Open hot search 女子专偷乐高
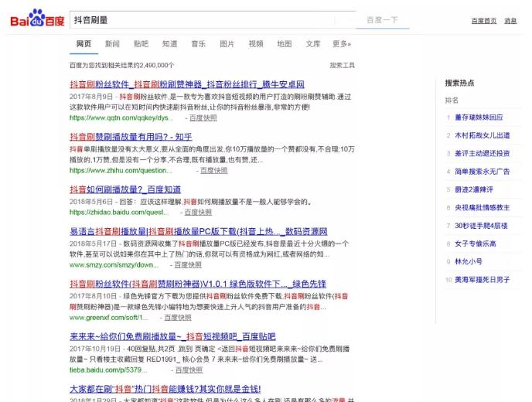 point(476,244)
